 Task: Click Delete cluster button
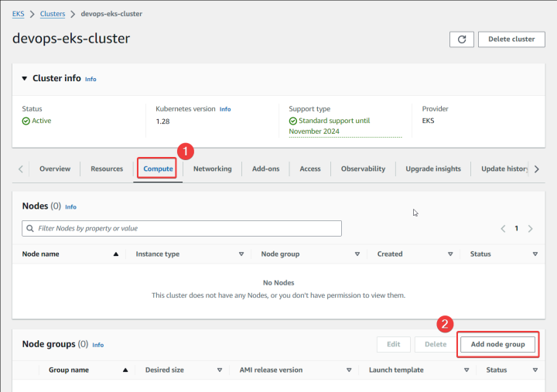click(x=511, y=39)
